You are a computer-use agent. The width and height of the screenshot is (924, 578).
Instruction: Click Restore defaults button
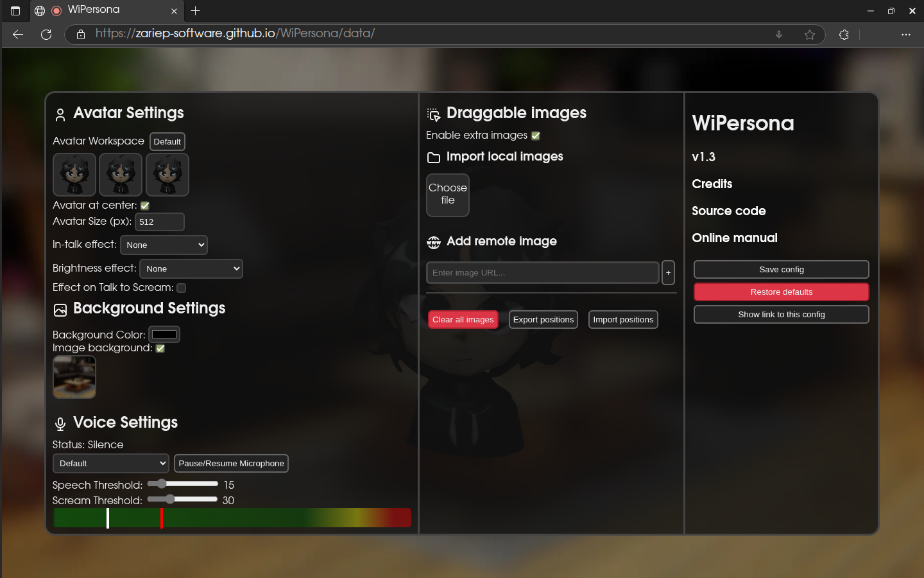tap(782, 292)
